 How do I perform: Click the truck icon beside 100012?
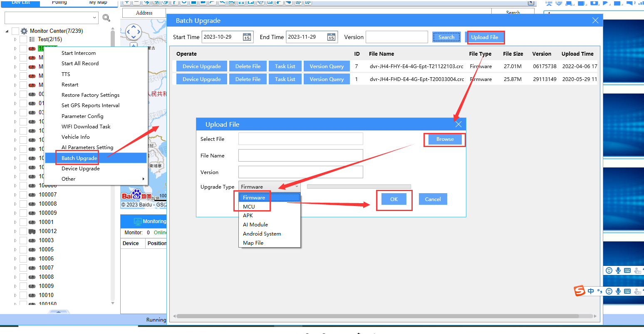point(32,231)
